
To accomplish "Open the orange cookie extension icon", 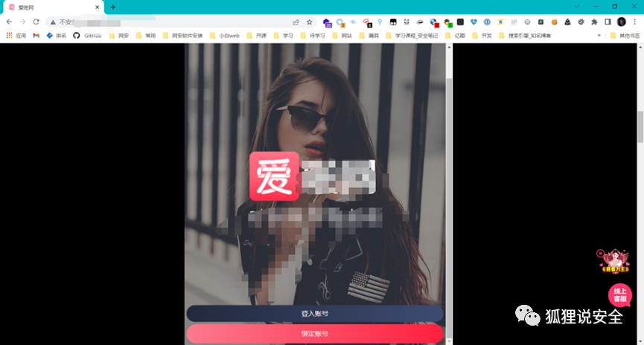I will 554,22.
